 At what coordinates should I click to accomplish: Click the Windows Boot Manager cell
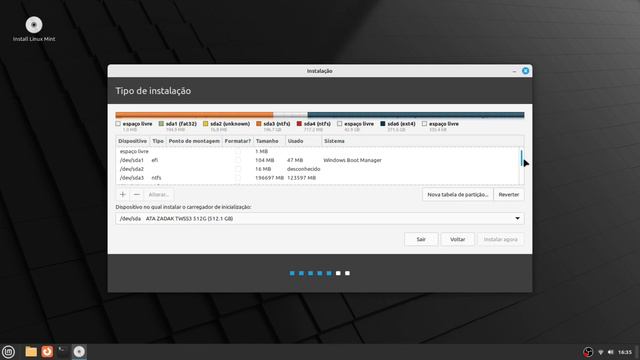(x=352, y=160)
